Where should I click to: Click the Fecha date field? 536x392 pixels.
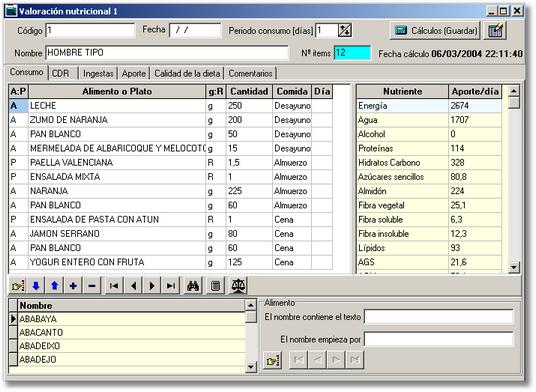click(195, 30)
